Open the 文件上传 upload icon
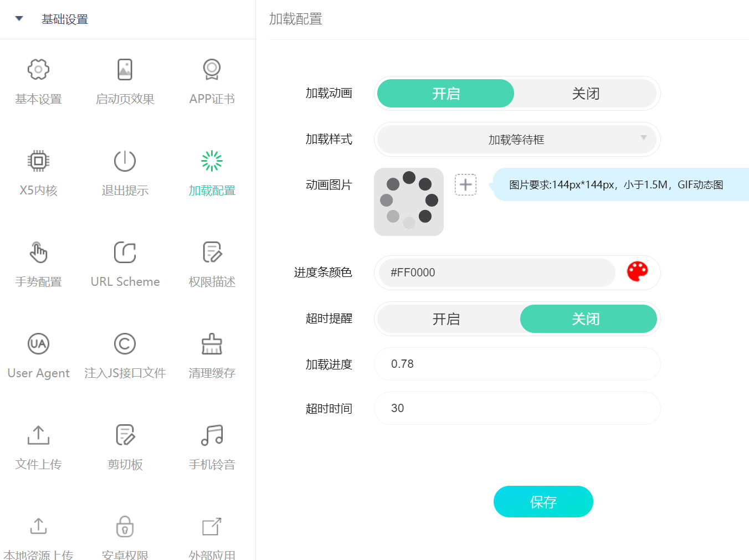Viewport: 749px width, 560px height. (x=38, y=435)
